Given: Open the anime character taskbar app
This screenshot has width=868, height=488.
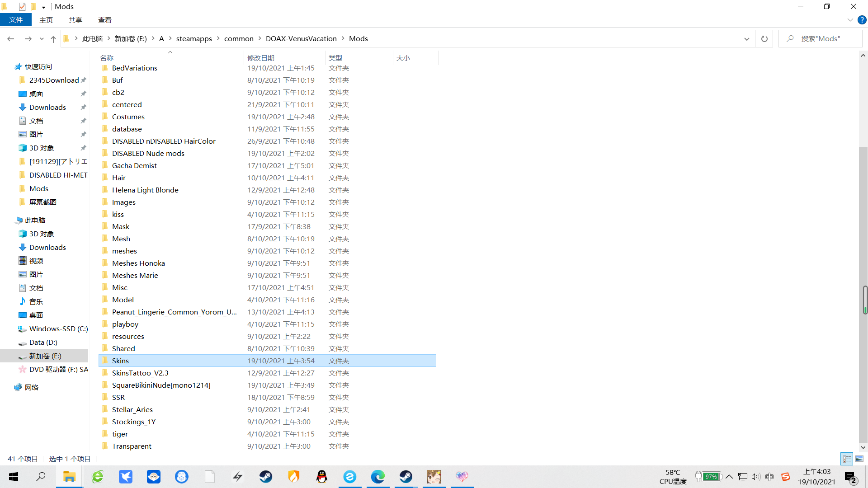Looking at the screenshot, I should 434,477.
